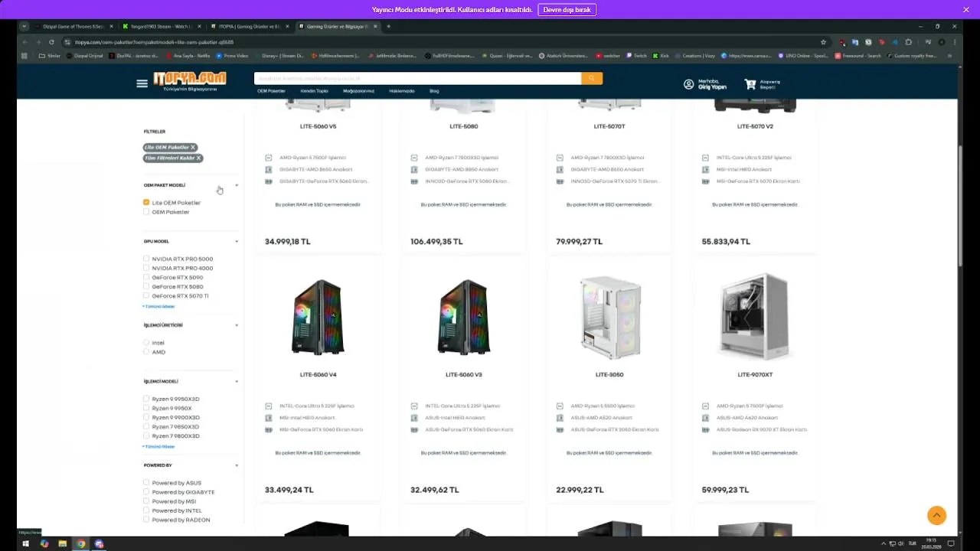Viewport: 980px width, 551px height.
Task: Open the Blog nav item
Action: click(434, 91)
